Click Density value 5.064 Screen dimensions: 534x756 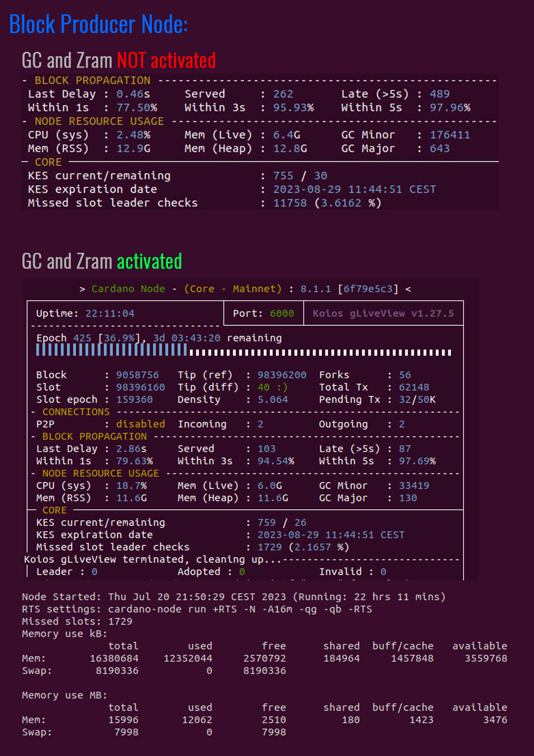273,400
